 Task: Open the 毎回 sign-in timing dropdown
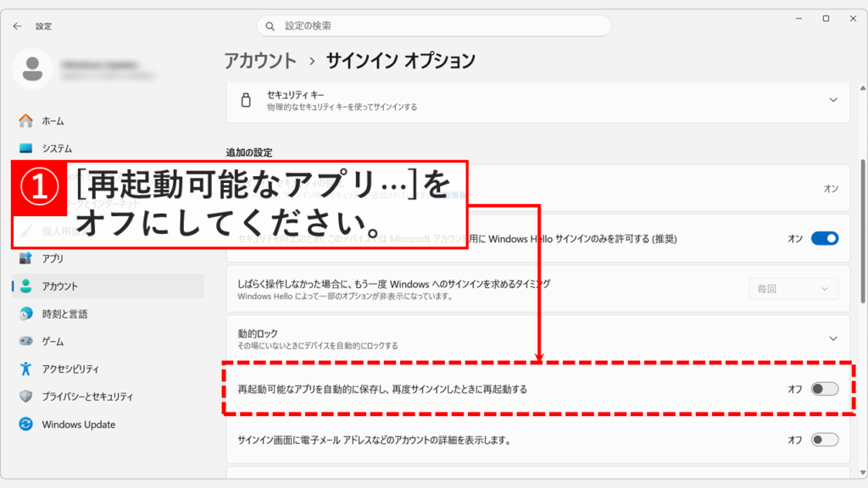(x=793, y=289)
